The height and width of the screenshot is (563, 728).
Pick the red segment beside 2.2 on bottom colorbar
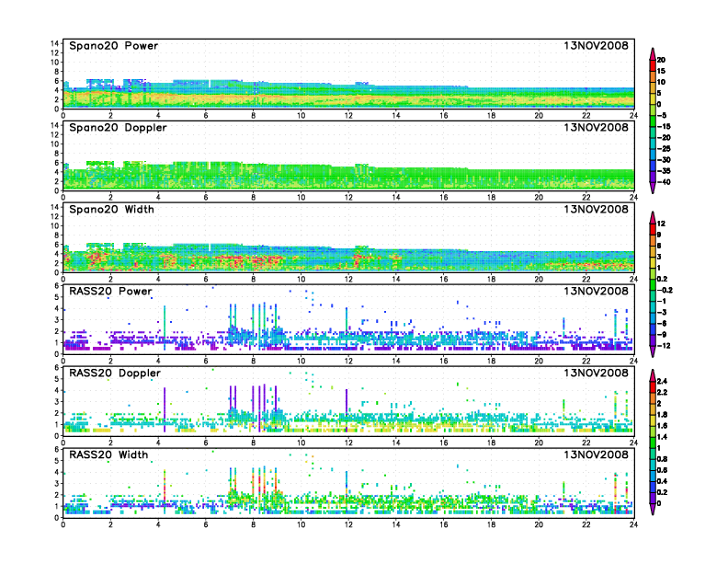click(x=653, y=387)
